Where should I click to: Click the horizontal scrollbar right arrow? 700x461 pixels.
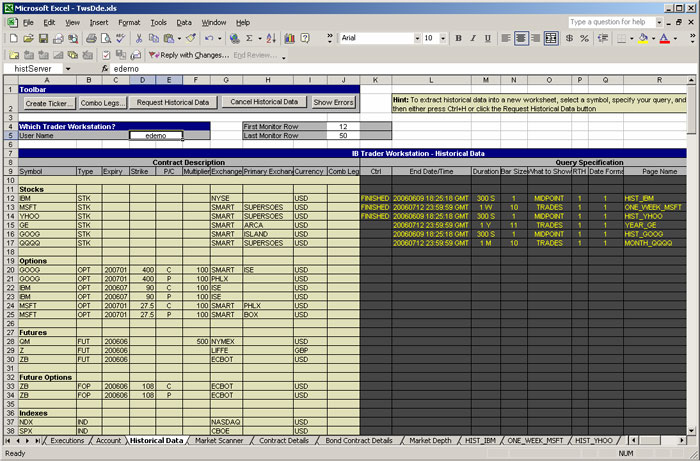pyautogui.click(x=682, y=440)
